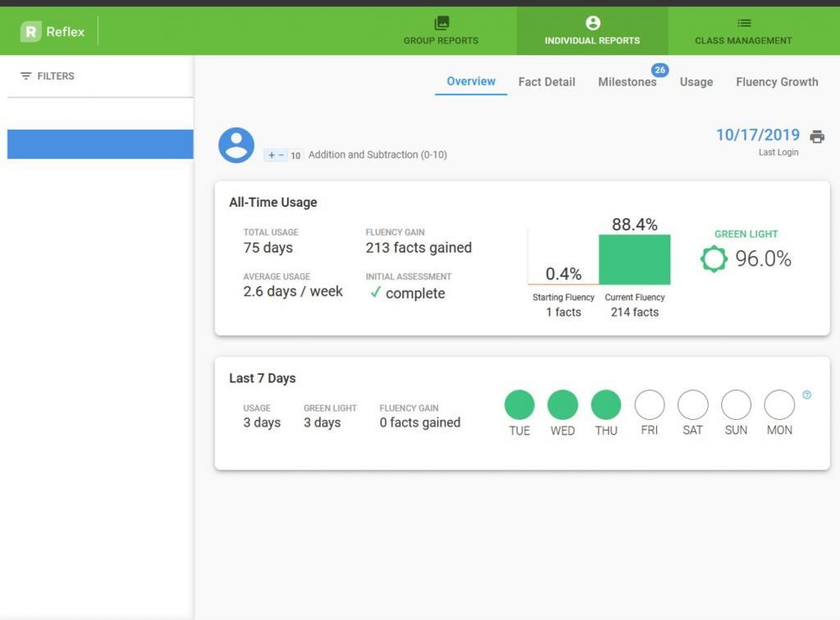Viewport: 840px width, 620px height.
Task: Click the TUE green usage circle
Action: [x=519, y=404]
